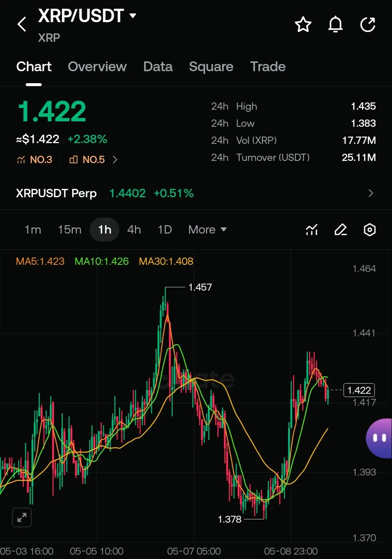Tap the 24h Vol value 17.77M

point(359,140)
